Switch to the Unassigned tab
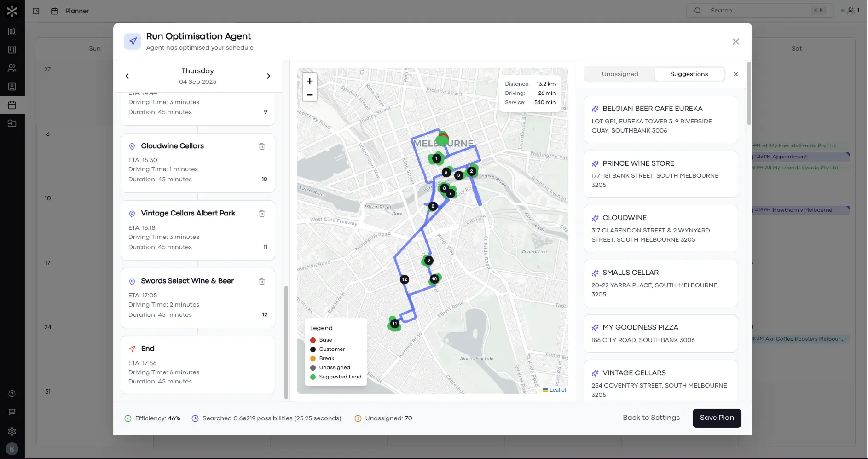The width and height of the screenshot is (868, 459). click(x=619, y=74)
